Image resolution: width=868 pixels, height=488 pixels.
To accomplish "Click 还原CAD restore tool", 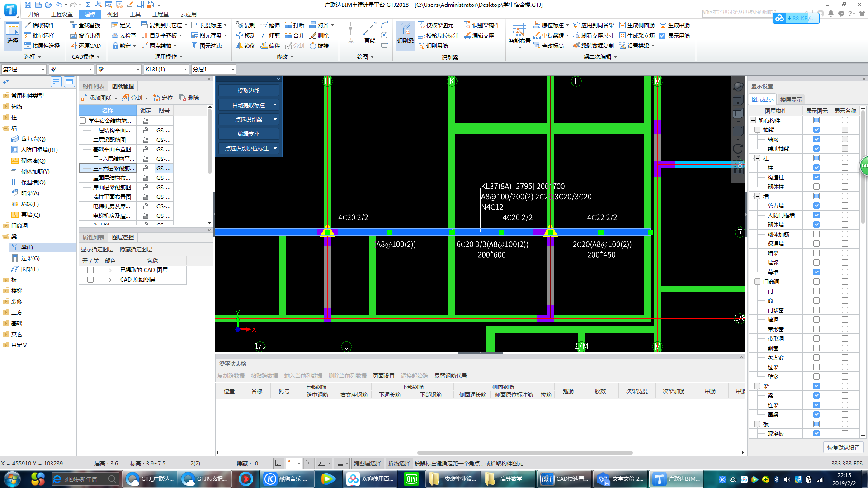I will (85, 46).
